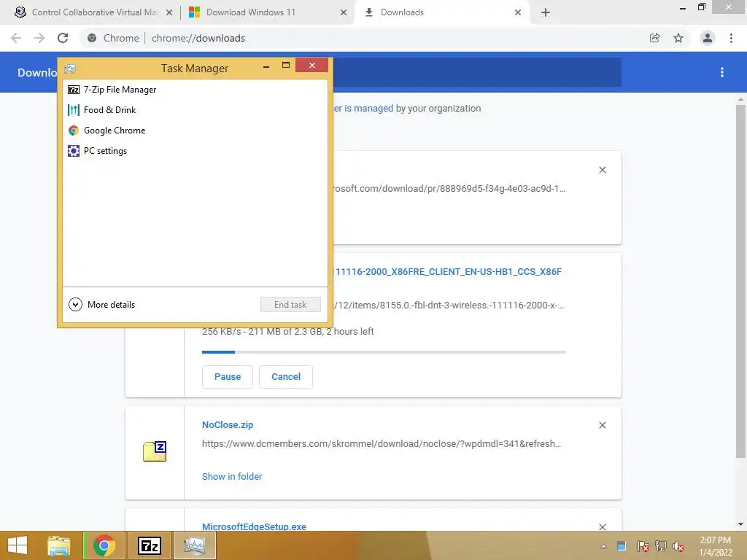Click network tray icon
The image size is (747, 560).
[661, 546]
